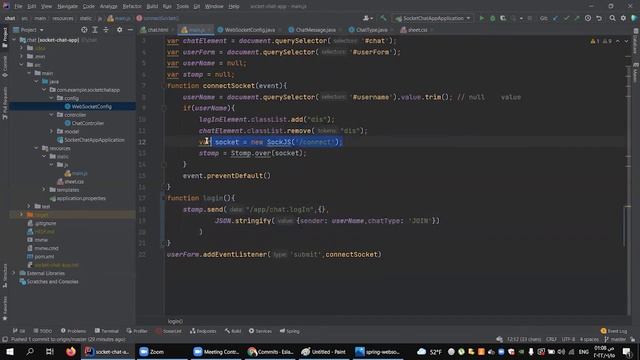Switch to sheet.css editor tab
Screen dimensions: 640x360
point(414,30)
